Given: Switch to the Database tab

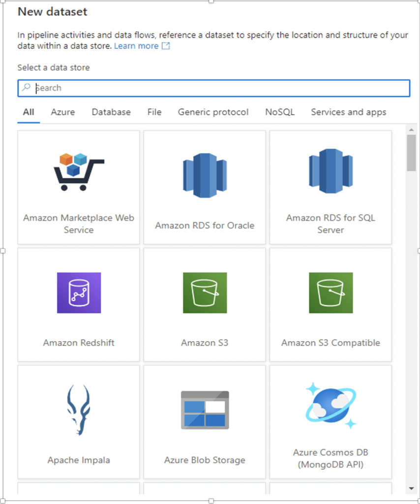Looking at the screenshot, I should point(111,112).
